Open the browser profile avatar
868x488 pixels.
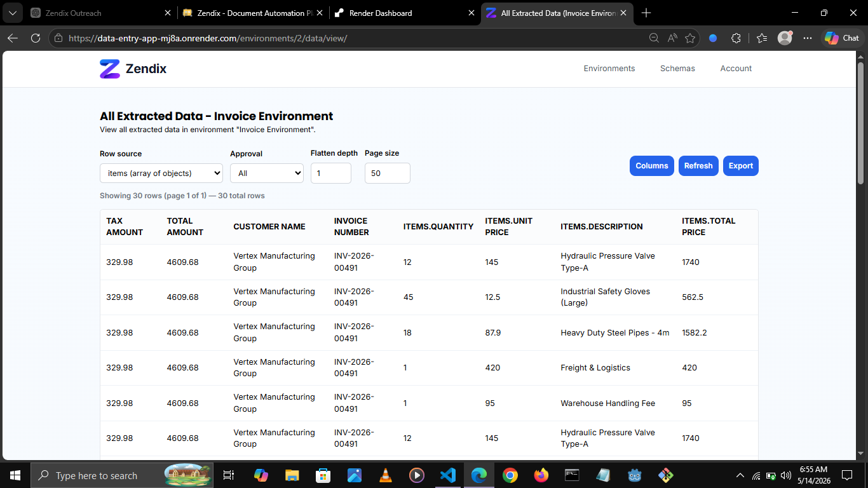pyautogui.click(x=785, y=38)
